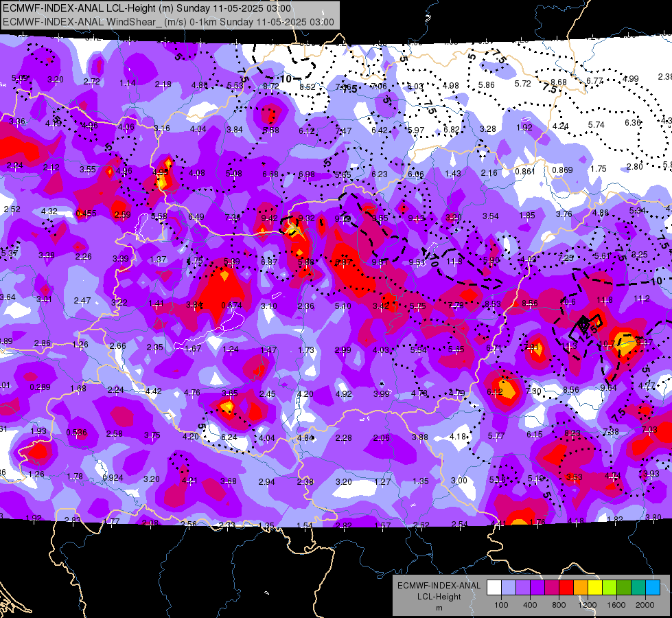Click the light lavender legend swatch
672x618 pixels.
pos(508,588)
